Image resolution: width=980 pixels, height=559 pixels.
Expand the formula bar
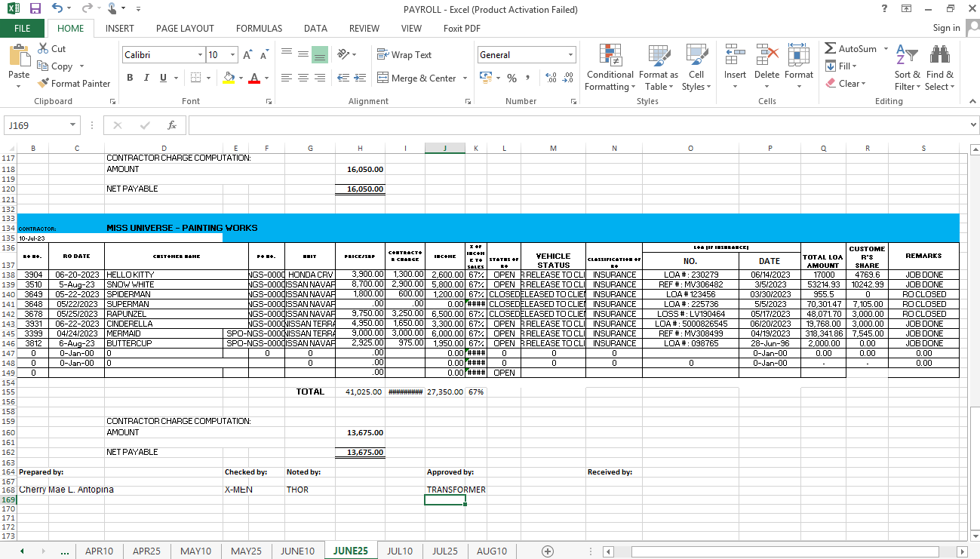tap(973, 125)
